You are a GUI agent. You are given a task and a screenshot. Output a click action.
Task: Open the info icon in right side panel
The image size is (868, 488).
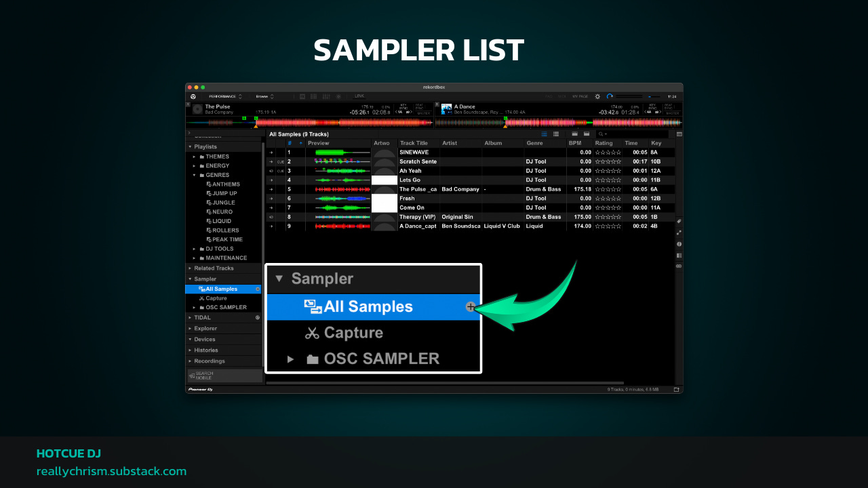coord(679,243)
